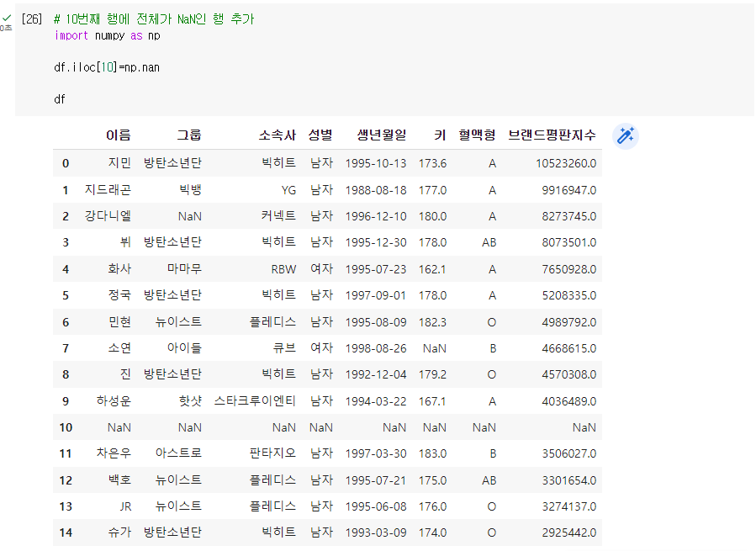Click the brand score value 4570308.0
The height and width of the screenshot is (551, 756).
(569, 374)
